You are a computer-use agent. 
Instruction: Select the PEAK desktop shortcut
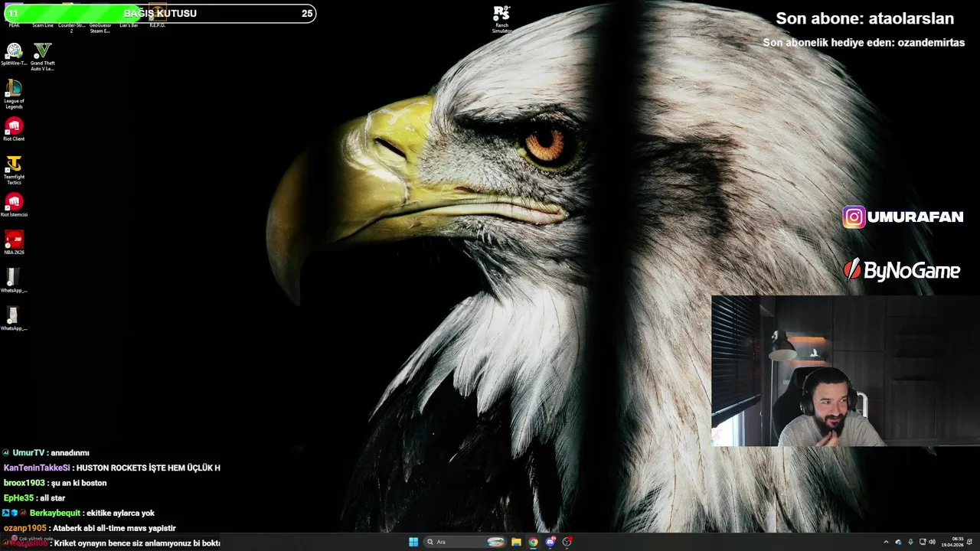click(14, 16)
